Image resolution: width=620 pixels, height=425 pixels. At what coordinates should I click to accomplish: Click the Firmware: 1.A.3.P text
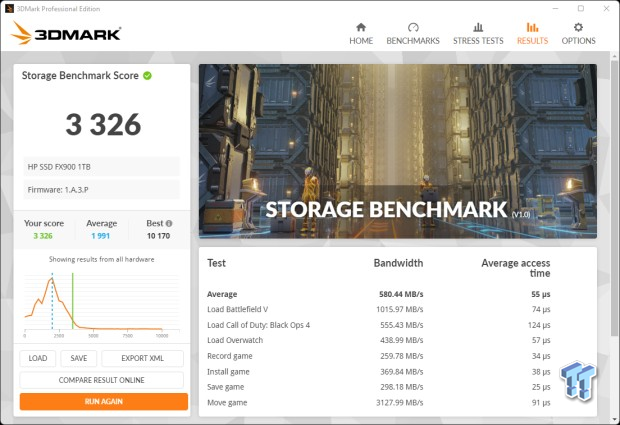click(58, 190)
